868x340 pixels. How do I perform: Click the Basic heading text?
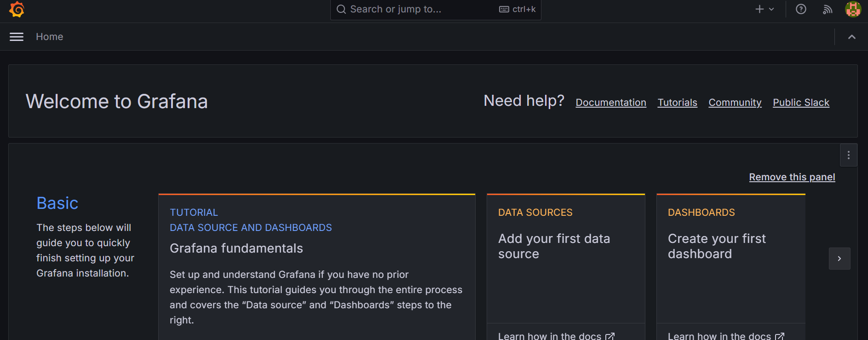click(x=57, y=203)
